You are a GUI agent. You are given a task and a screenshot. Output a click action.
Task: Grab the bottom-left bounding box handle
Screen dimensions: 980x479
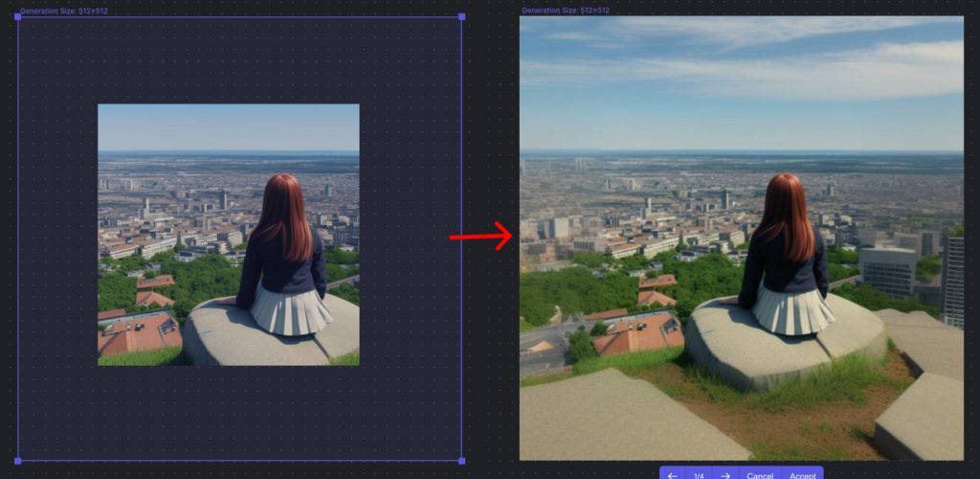pyautogui.click(x=18, y=461)
